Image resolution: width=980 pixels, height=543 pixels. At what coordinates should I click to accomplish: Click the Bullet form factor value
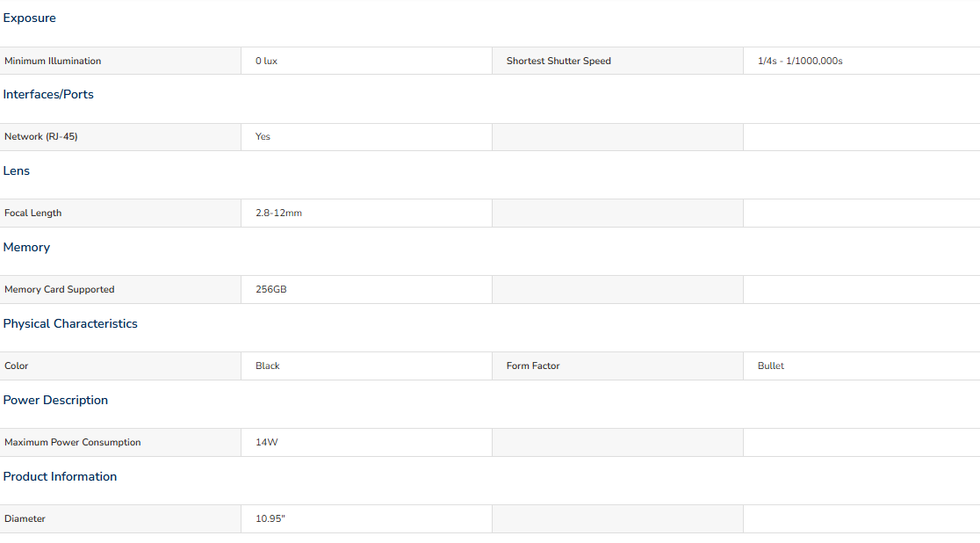pyautogui.click(x=771, y=366)
